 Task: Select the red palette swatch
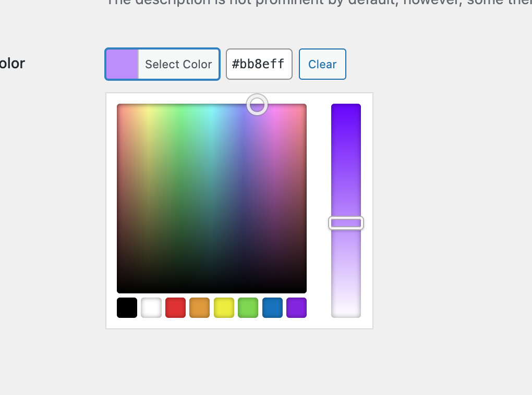175,307
